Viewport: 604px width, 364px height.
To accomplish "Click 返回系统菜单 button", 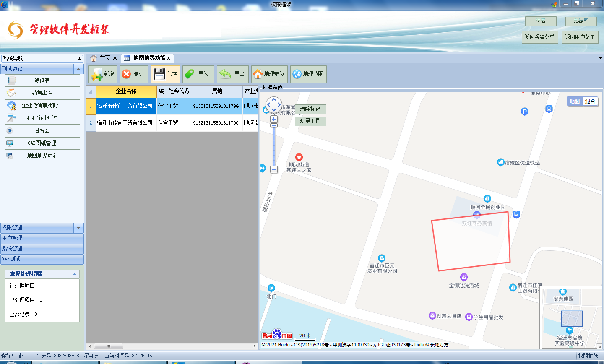I will point(540,37).
